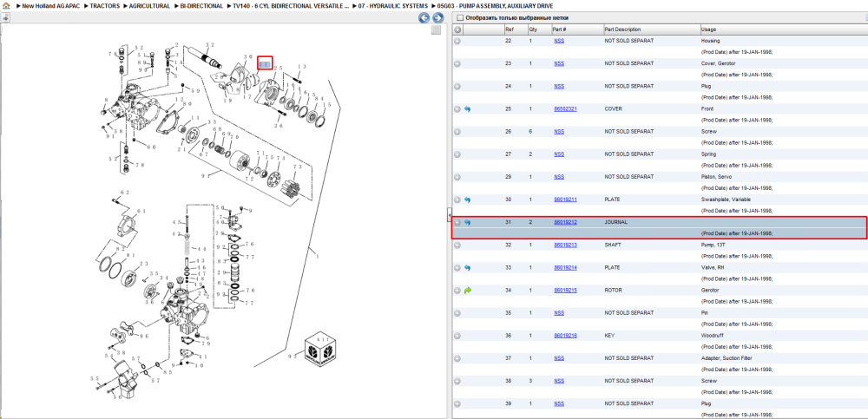Viewport: 868px width, 419px height.
Task: Open part number link 86019214
Action: coord(565,268)
